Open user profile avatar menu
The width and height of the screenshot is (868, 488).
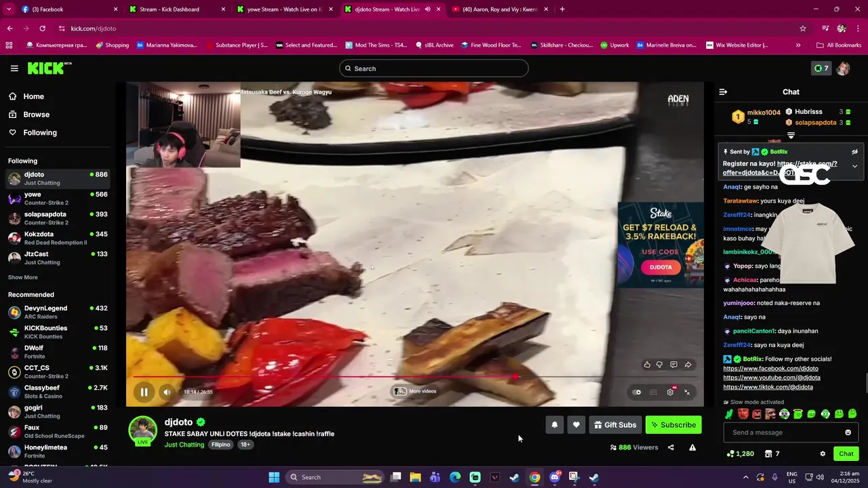pyautogui.click(x=844, y=68)
